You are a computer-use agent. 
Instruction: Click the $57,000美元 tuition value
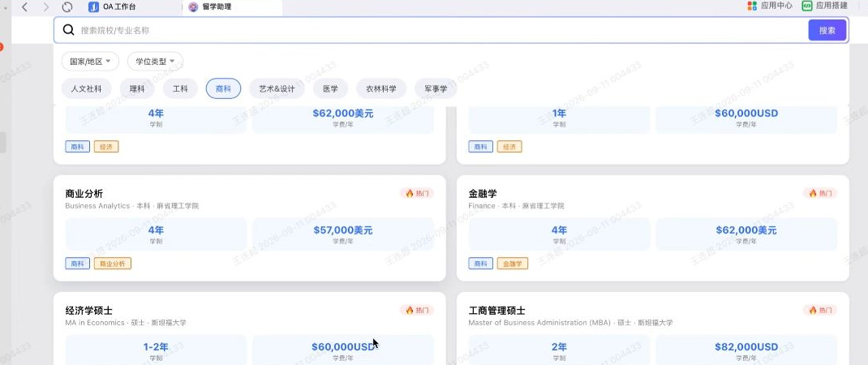point(342,230)
